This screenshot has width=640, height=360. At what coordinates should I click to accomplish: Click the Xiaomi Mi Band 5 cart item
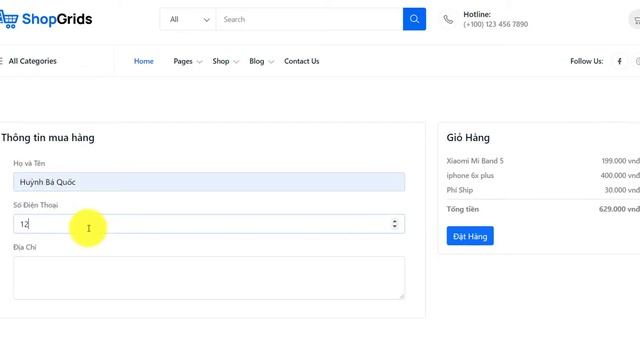point(475,161)
